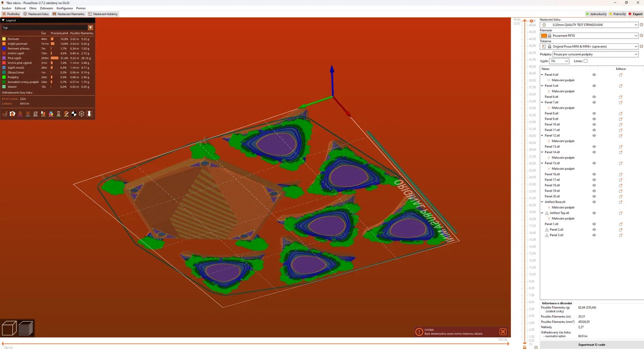Image resolution: width=644 pixels, height=349 pixels.
Task: Toggle seams visibility icon
Action: point(35,114)
